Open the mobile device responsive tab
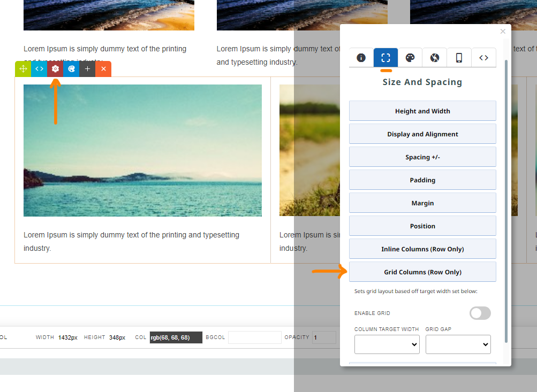537x392 pixels. coord(459,58)
